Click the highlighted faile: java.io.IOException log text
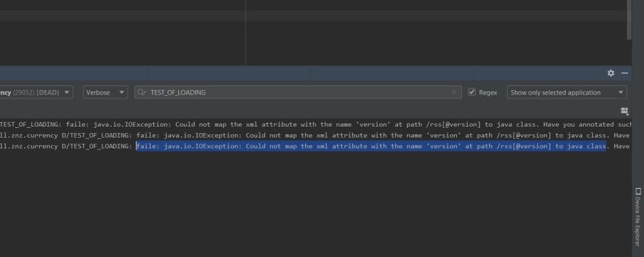 pyautogui.click(x=371, y=145)
